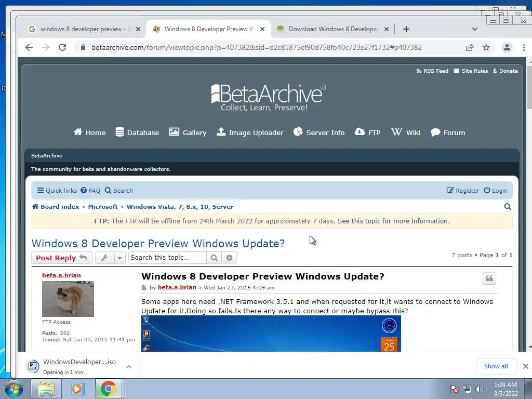Open Gallery in the site navigation
The image size is (532, 399).
pyautogui.click(x=188, y=132)
